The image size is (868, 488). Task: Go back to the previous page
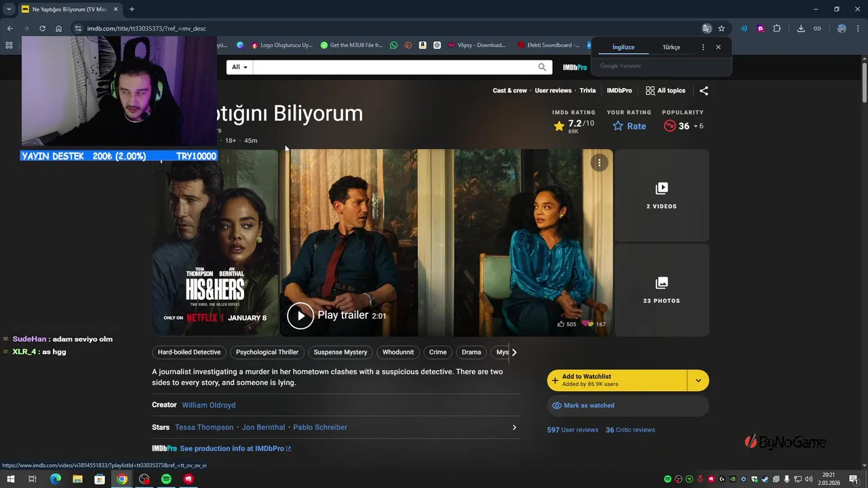9,28
